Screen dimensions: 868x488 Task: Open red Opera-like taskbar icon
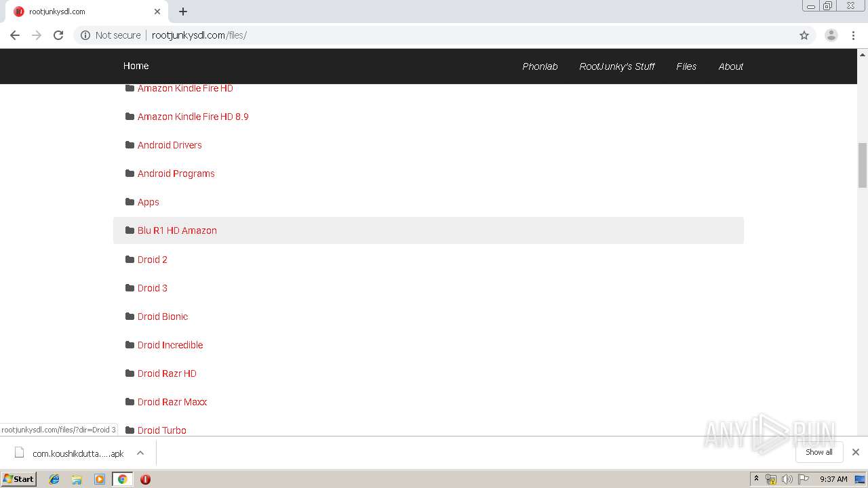[x=145, y=479]
